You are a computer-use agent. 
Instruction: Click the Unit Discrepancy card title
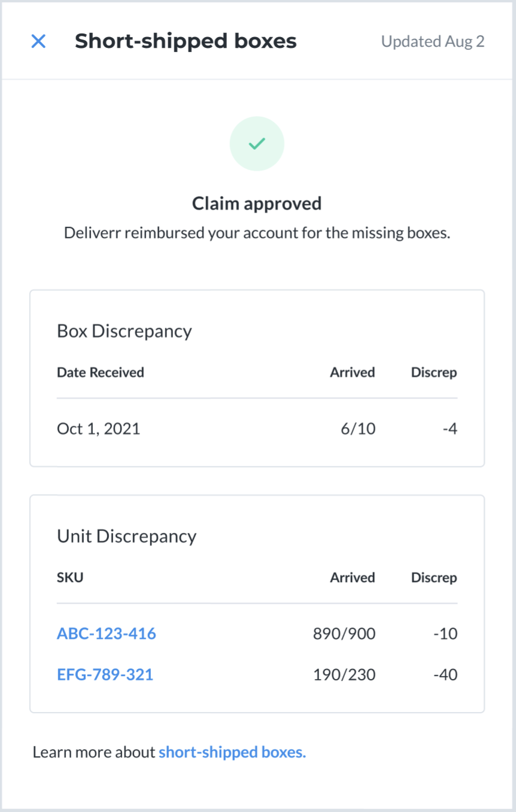[127, 536]
